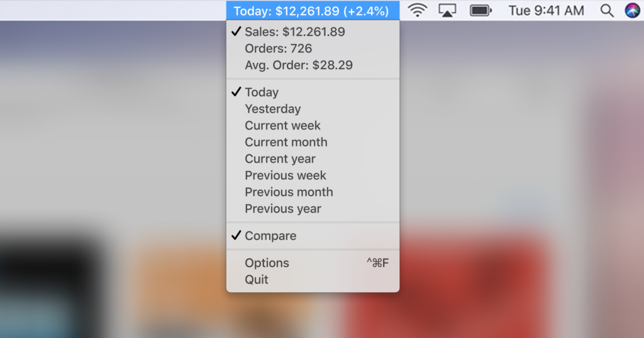Open the battery status icon

tap(480, 10)
